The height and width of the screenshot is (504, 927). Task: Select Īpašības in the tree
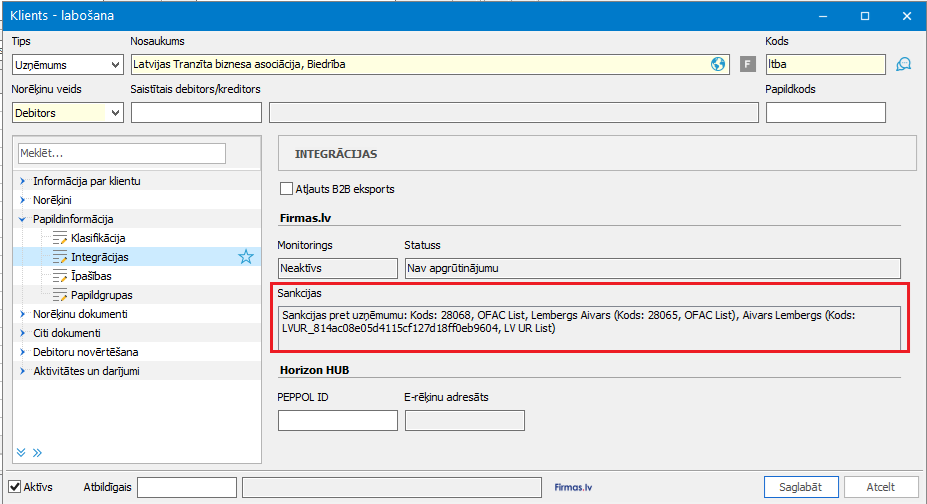(x=91, y=276)
